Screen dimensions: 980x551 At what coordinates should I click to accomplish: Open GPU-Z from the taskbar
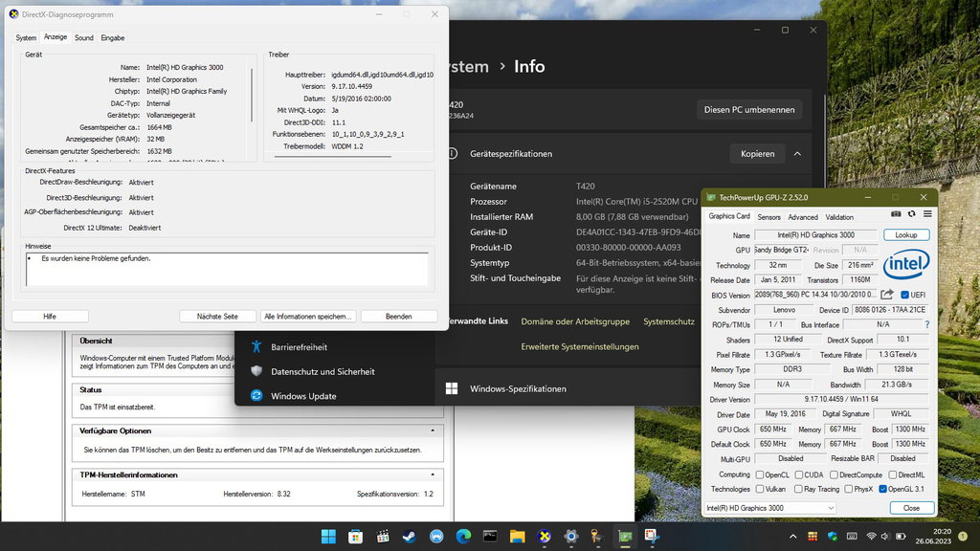coord(625,536)
